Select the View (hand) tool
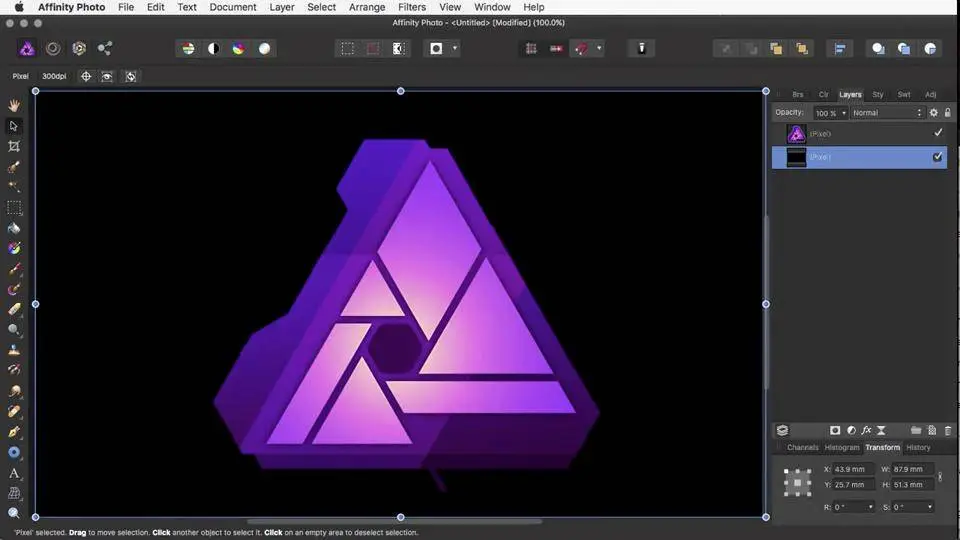The image size is (960, 540). coord(14,105)
